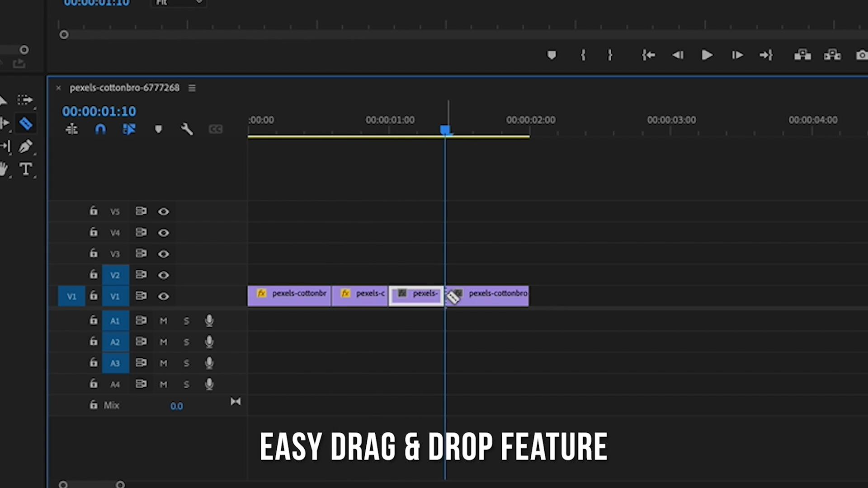The width and height of the screenshot is (868, 488).
Task: Step back one frame
Action: pyautogui.click(x=678, y=55)
